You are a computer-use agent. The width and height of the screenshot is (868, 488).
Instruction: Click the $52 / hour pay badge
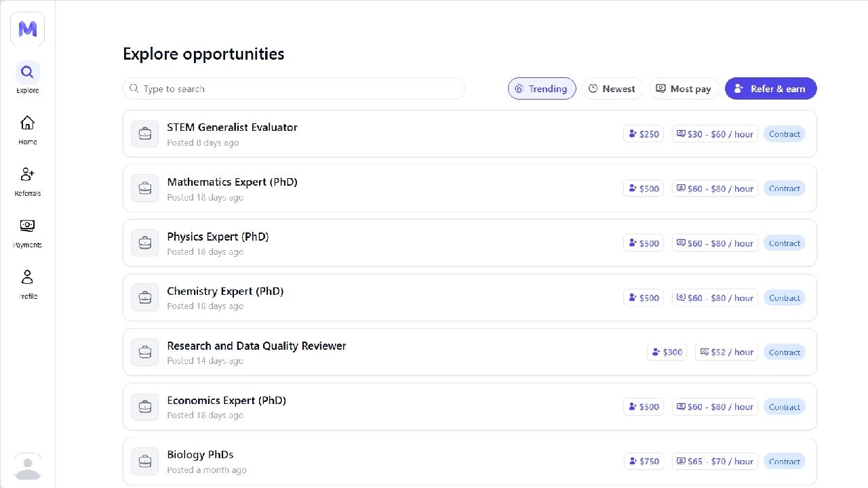point(726,352)
